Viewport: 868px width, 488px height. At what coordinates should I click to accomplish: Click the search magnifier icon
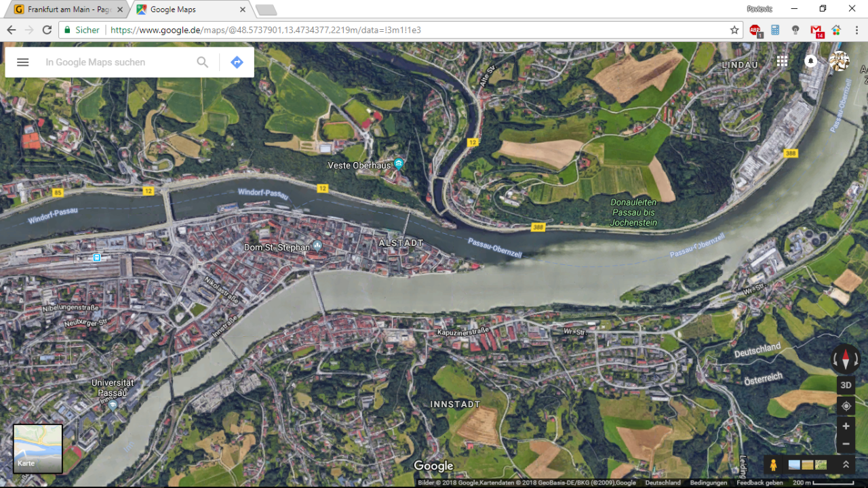pos(202,62)
